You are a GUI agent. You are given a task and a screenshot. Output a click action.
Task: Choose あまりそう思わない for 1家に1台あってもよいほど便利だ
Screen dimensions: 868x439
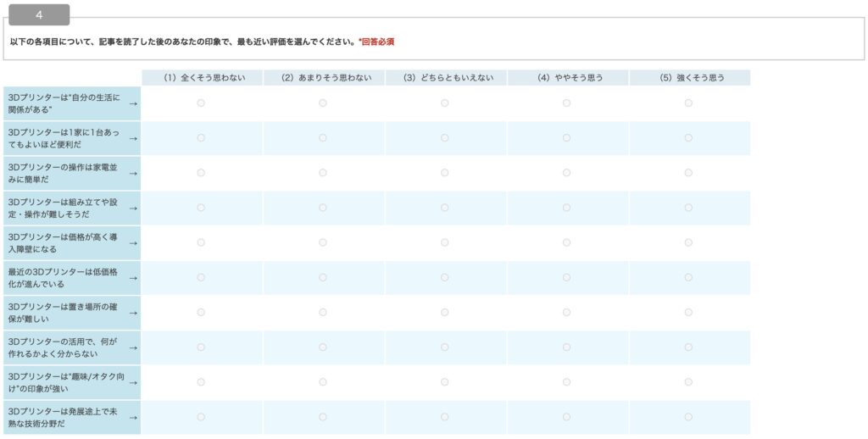coord(323,138)
